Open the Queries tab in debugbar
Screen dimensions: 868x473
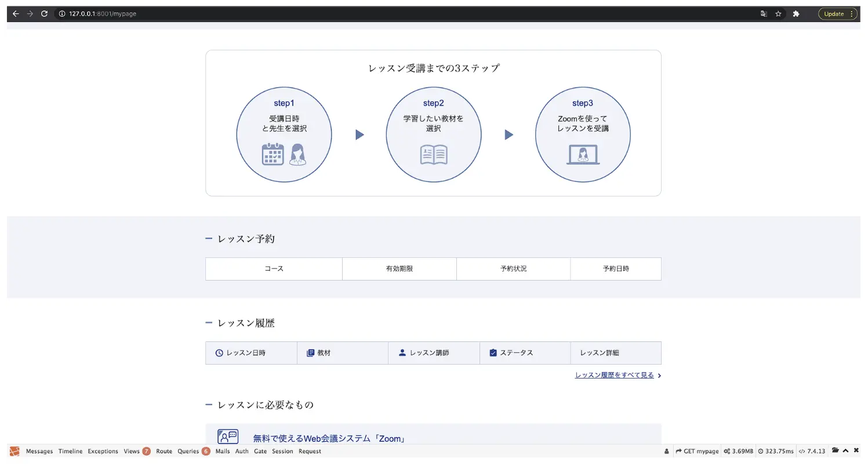click(x=188, y=451)
